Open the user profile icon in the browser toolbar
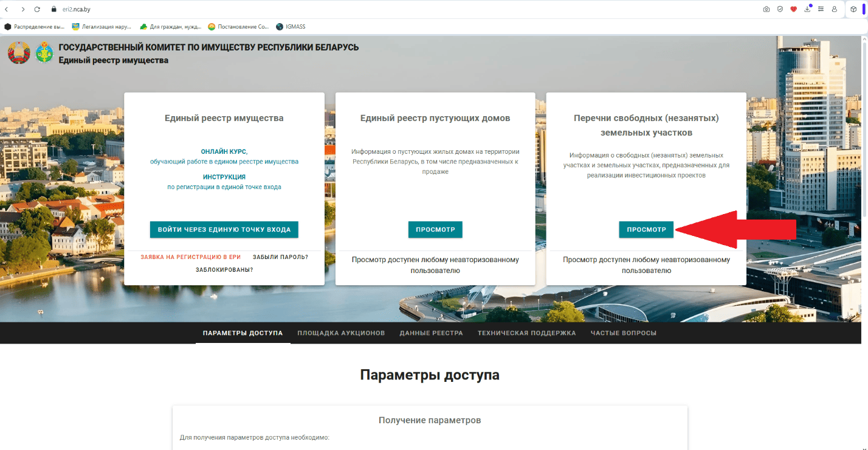The height and width of the screenshot is (450, 868). point(835,10)
